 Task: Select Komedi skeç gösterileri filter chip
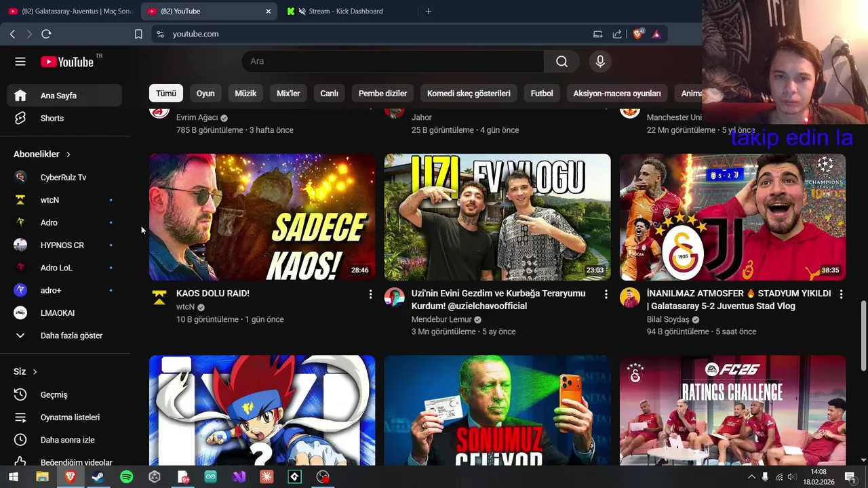(469, 94)
